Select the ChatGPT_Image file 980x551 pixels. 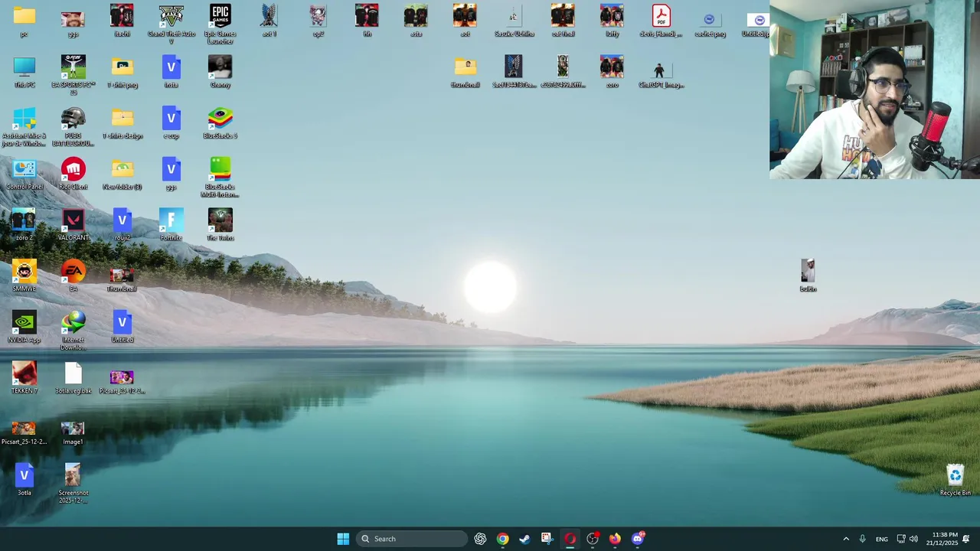(x=661, y=72)
